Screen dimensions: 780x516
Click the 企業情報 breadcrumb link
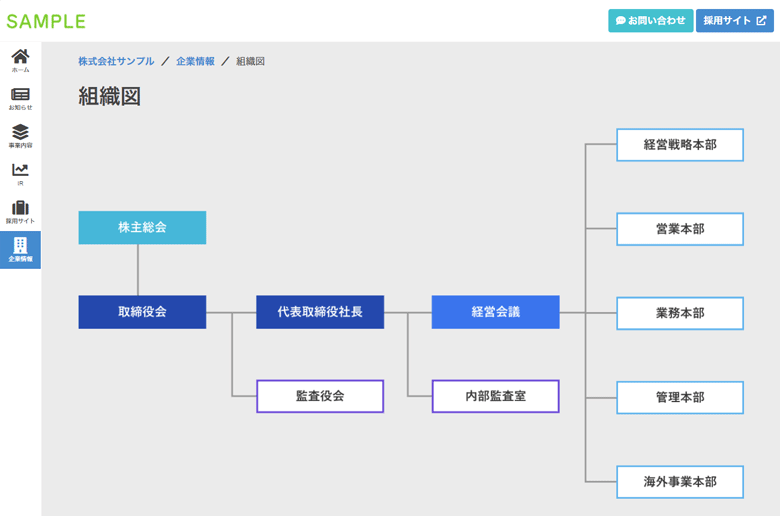click(195, 62)
